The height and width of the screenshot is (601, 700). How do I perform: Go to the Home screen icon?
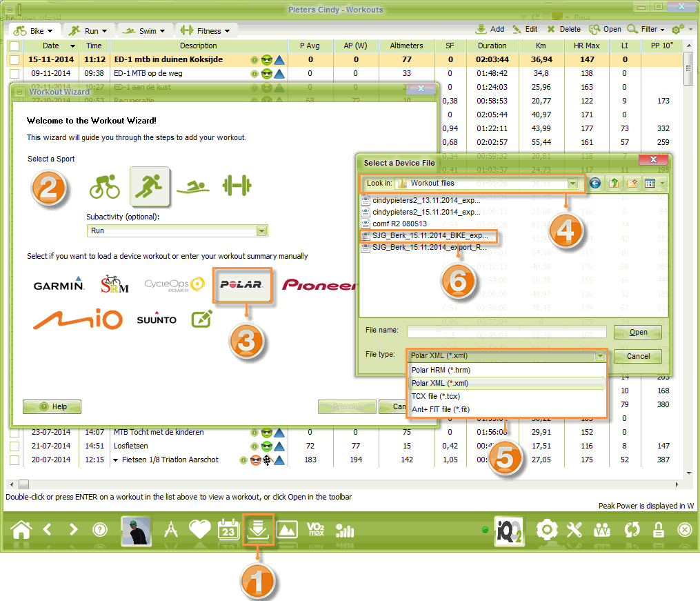(x=21, y=530)
